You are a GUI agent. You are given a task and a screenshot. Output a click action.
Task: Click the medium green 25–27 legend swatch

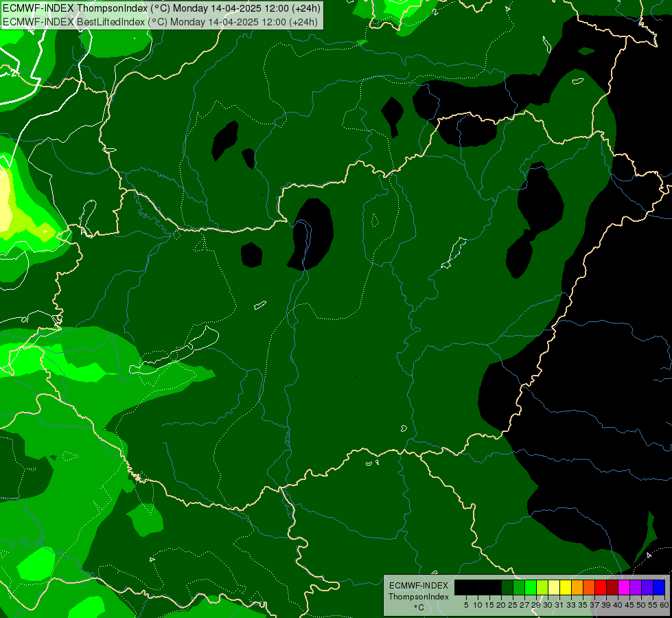click(518, 587)
